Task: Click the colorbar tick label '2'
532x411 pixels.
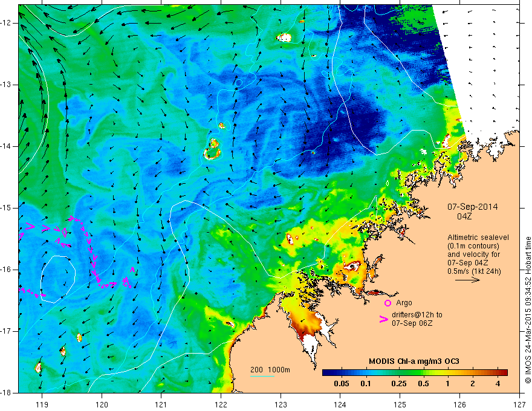Action: click(473, 384)
